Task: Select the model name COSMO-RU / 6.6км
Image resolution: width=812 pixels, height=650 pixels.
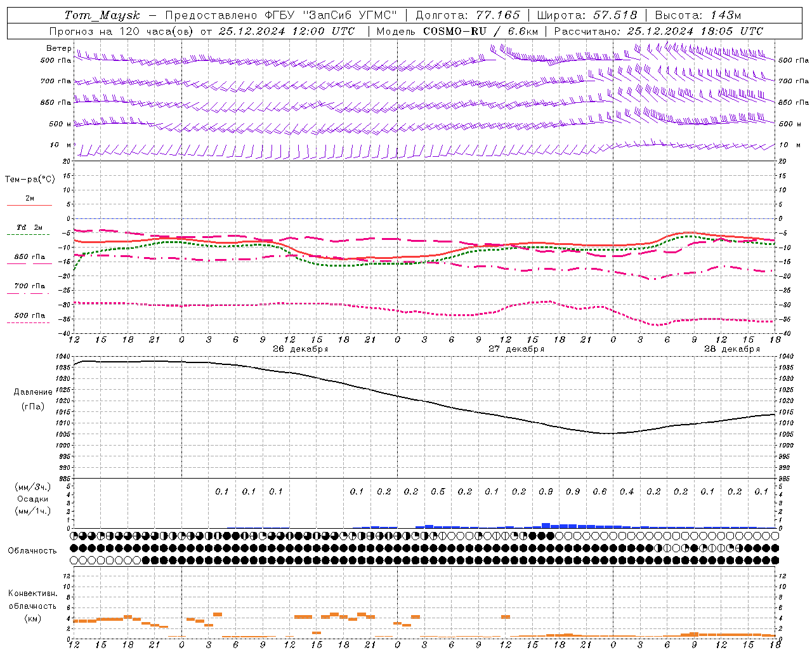Action: [x=480, y=31]
